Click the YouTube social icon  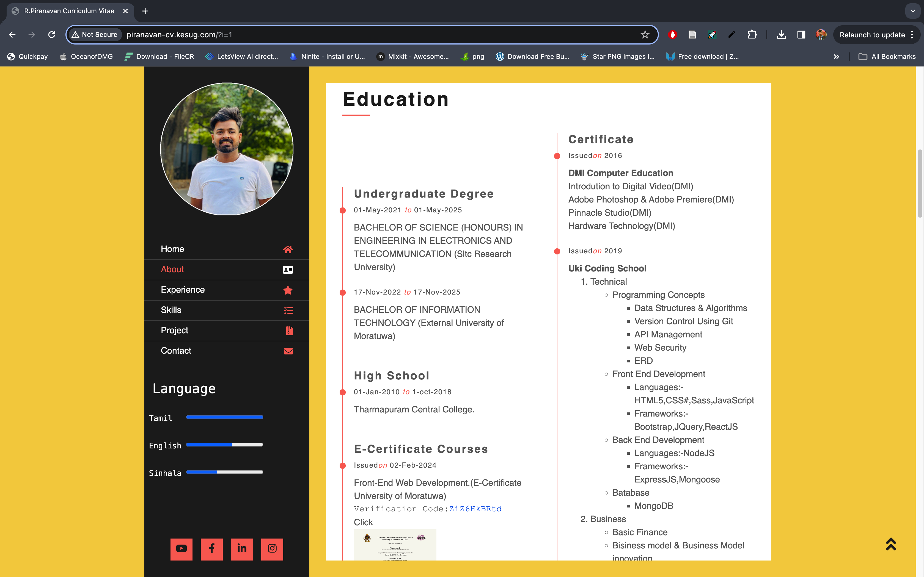(x=182, y=549)
